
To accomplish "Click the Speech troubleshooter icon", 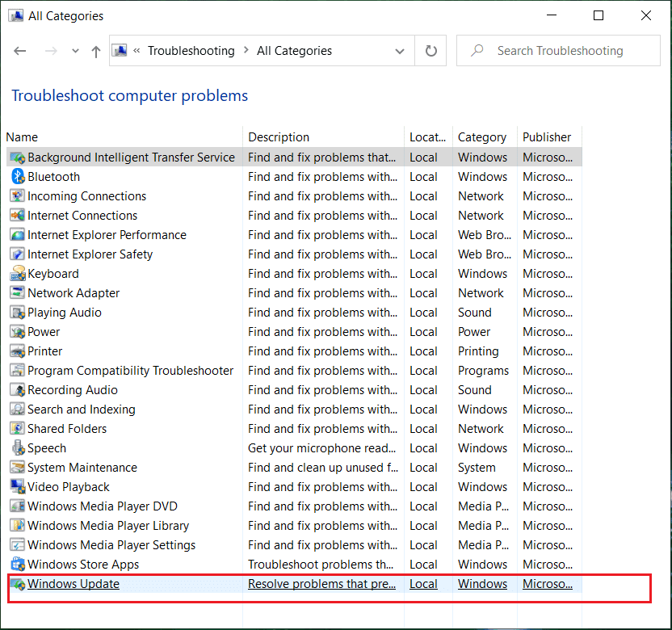I will coord(18,447).
